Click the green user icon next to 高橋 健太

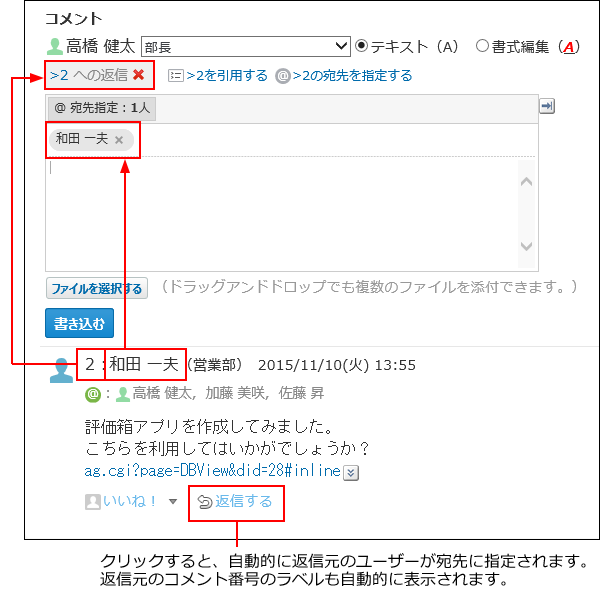click(x=55, y=46)
